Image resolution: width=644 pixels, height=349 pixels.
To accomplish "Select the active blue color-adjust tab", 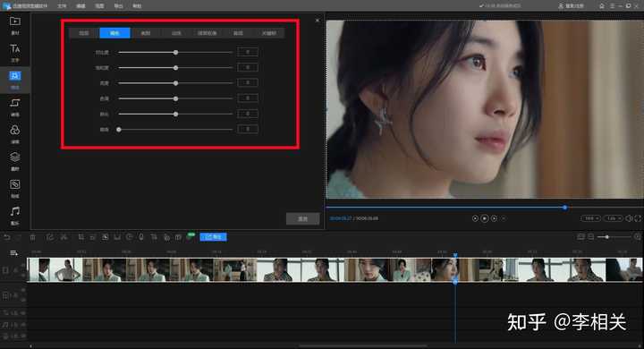I will [114, 33].
